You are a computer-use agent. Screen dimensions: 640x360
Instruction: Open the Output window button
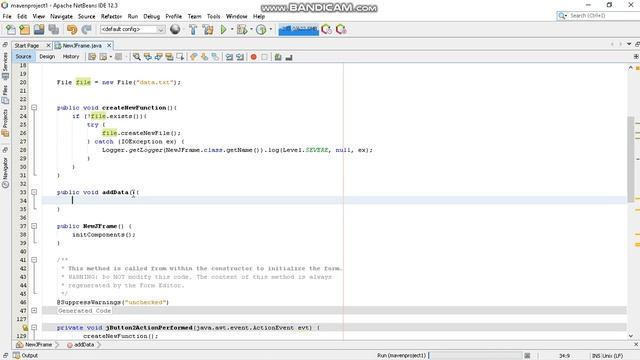(25, 356)
